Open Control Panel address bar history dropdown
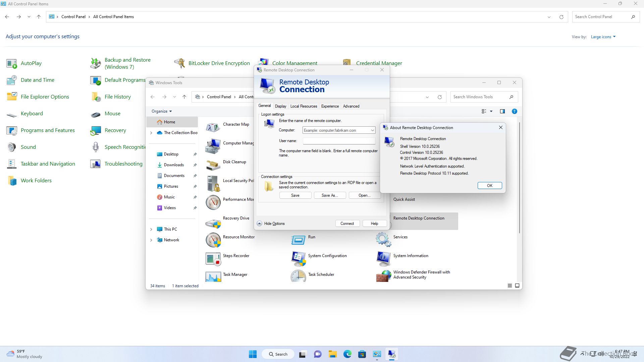This screenshot has width=644, height=362. click(x=549, y=17)
